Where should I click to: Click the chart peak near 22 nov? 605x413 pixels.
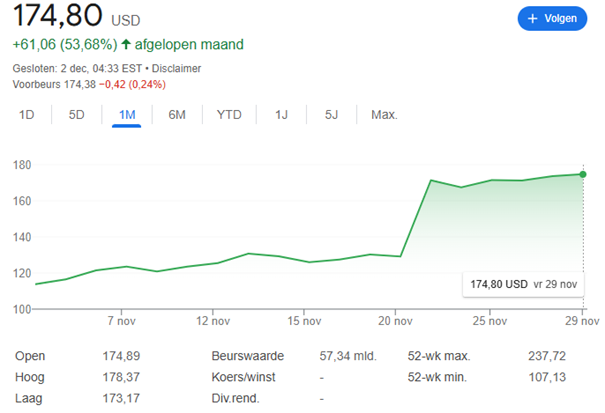click(x=431, y=180)
